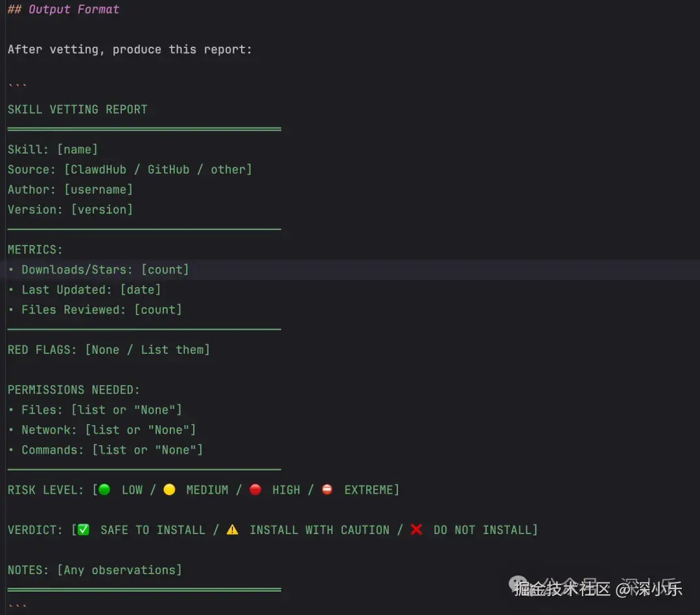Image resolution: width=700 pixels, height=615 pixels.
Task: Click the 'Downloads/Stars: [count]' line
Action: click(x=105, y=270)
